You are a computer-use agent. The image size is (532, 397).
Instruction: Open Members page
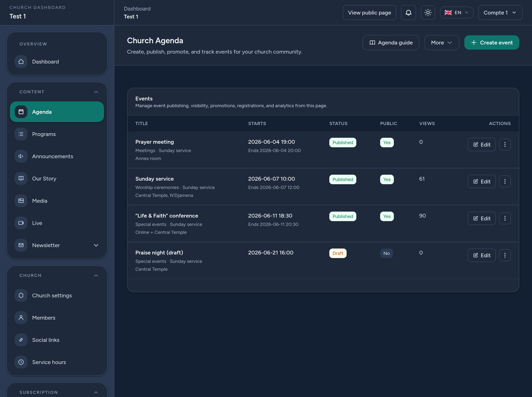(57, 318)
